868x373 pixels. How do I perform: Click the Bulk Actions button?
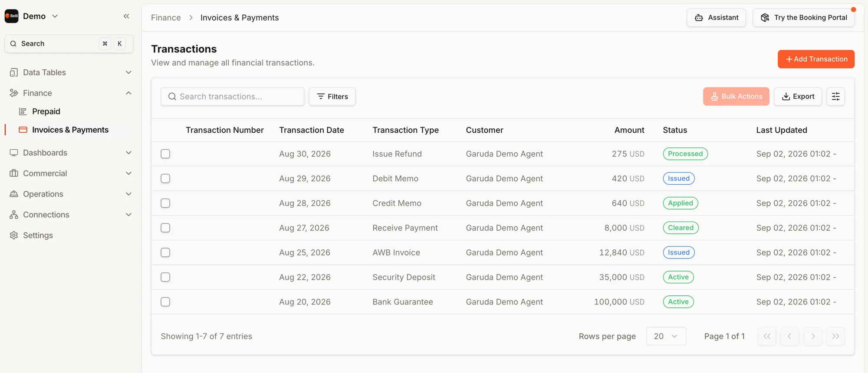pyautogui.click(x=736, y=96)
